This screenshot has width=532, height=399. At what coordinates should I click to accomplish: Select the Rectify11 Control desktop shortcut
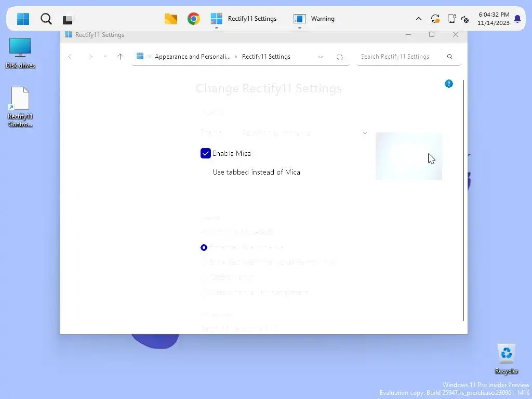click(x=20, y=107)
